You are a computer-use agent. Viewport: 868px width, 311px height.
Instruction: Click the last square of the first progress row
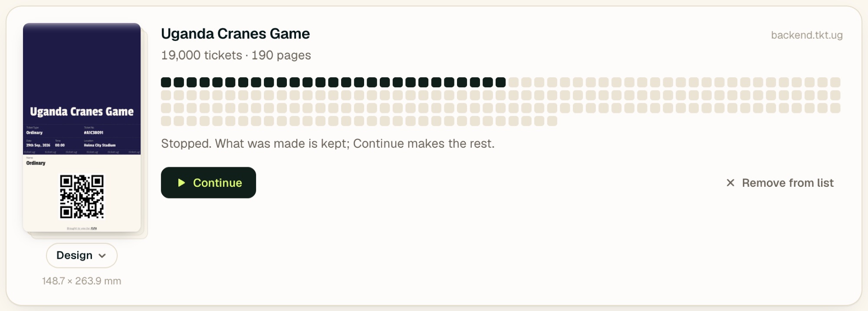[x=835, y=82]
